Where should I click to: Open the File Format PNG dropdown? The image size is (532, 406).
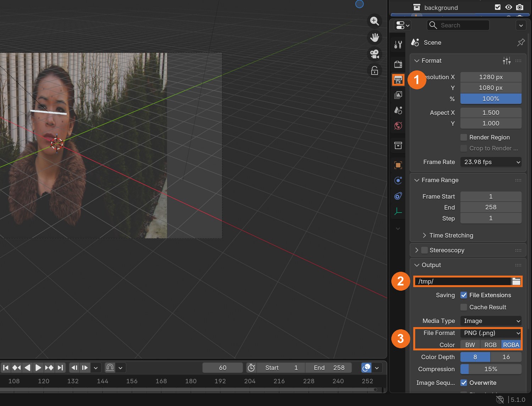tap(491, 333)
